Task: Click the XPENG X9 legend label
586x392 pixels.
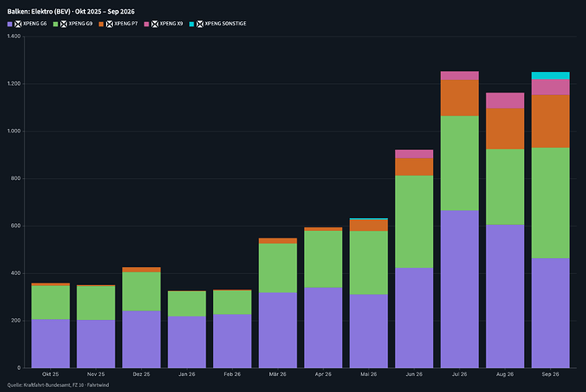Action: pyautogui.click(x=172, y=24)
